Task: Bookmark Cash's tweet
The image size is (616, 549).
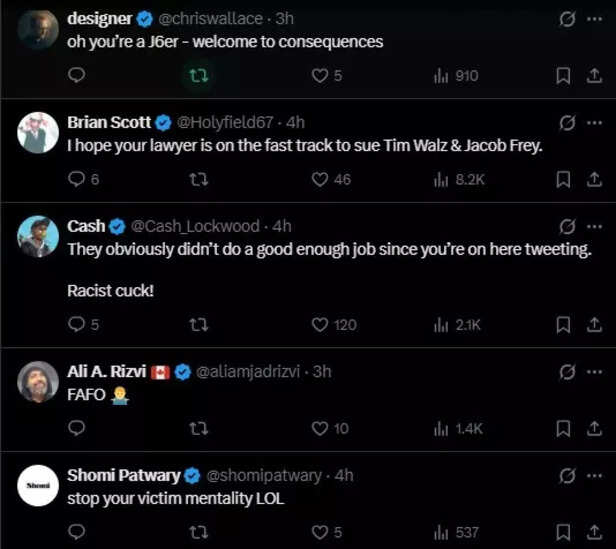Action: point(563,324)
